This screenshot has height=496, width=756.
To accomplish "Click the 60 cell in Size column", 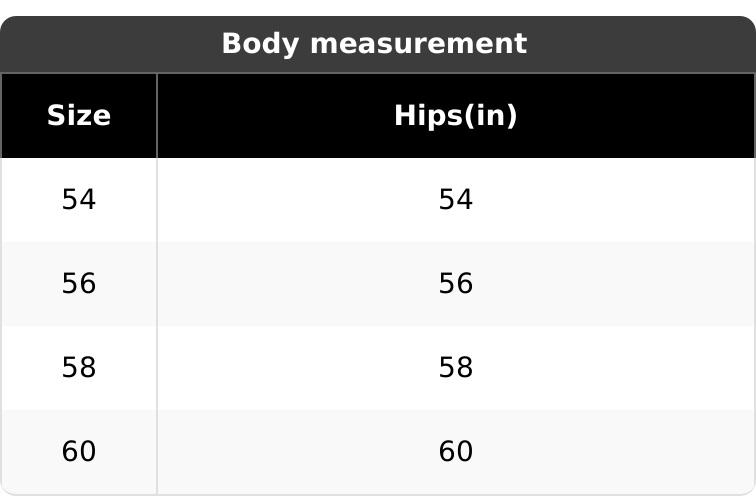I will (x=79, y=452).
